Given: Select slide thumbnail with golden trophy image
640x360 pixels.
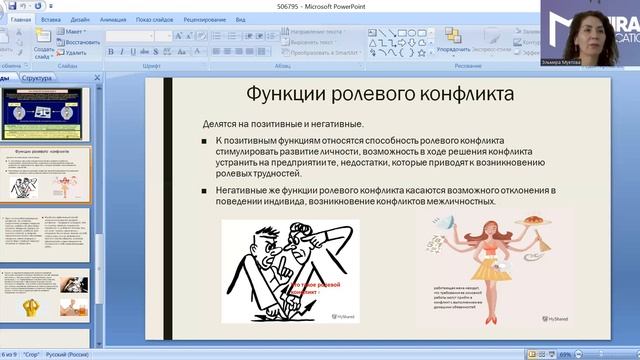Looking at the screenshot, I should (45, 295).
